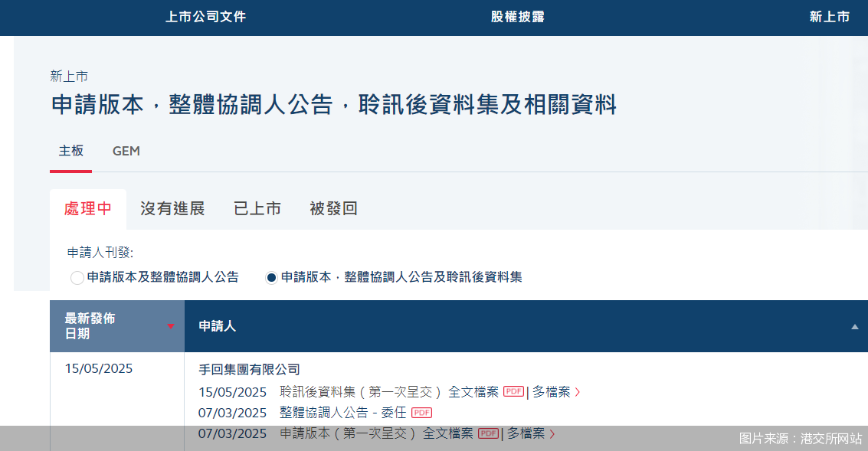Image resolution: width=868 pixels, height=451 pixels.
Task: Open the 處理中 tab
Action: click(x=87, y=208)
